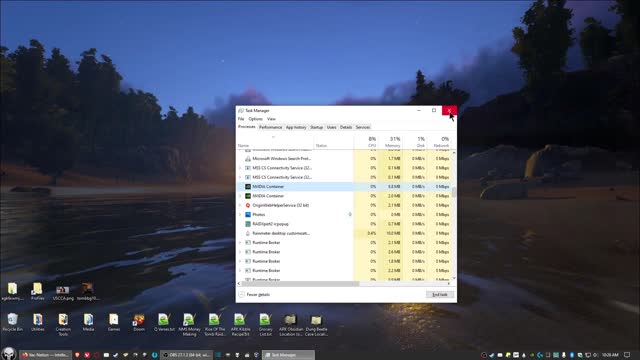Switch to the Services tab

click(362, 127)
